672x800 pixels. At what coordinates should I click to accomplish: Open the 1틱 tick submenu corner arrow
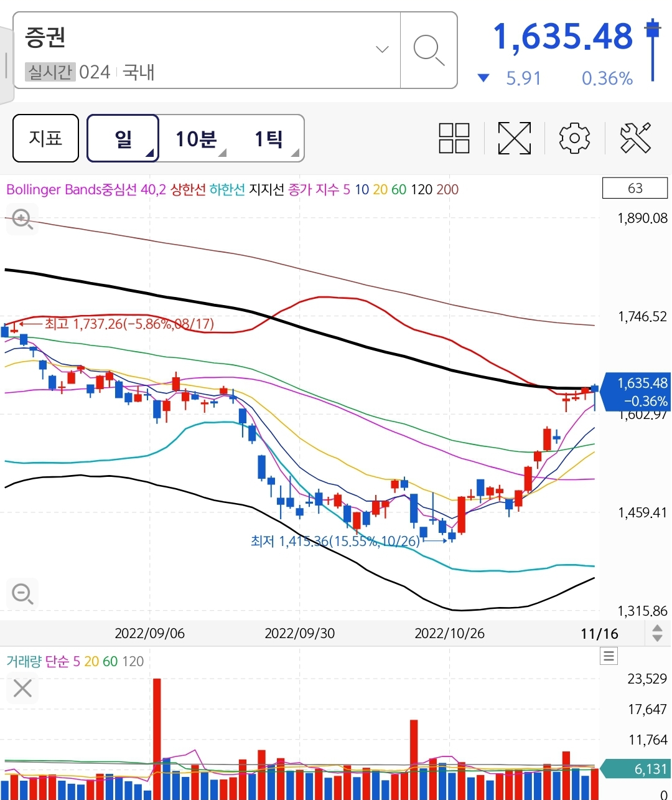[296, 153]
